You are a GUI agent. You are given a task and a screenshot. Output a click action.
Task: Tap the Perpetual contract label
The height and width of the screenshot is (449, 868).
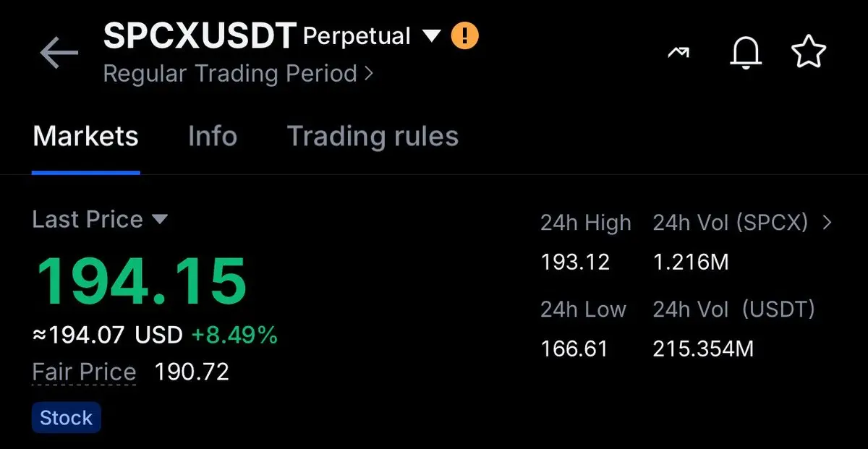357,36
